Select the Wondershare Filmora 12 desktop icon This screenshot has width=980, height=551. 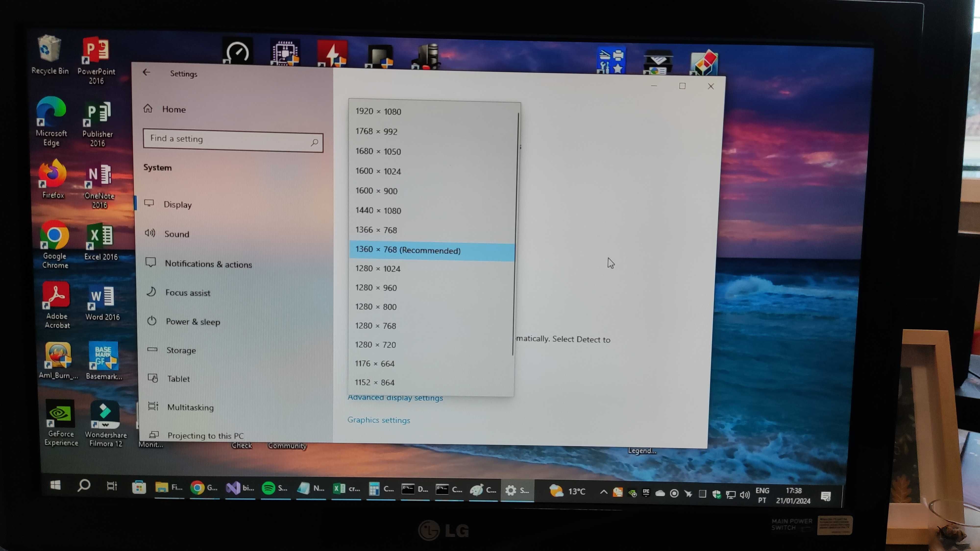(105, 424)
